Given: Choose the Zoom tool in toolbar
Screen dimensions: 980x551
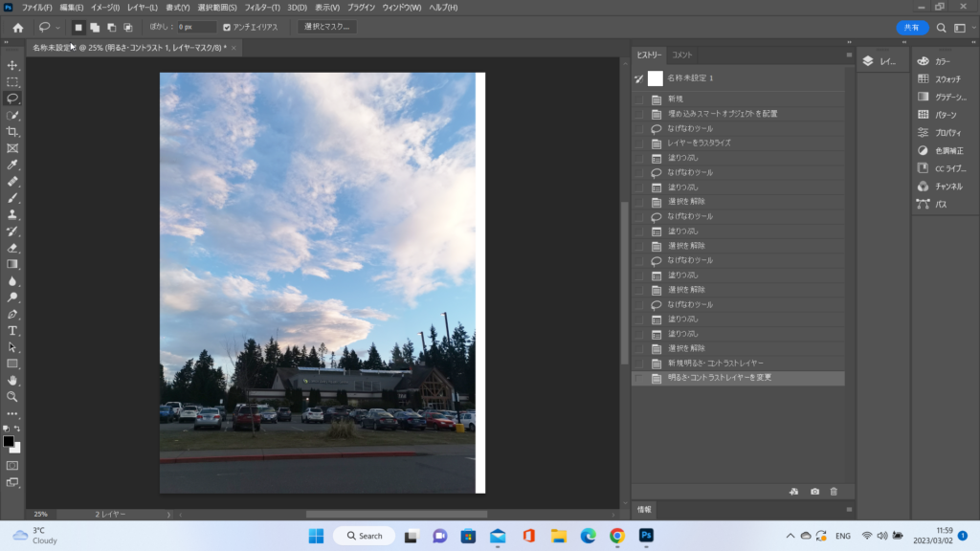Looking at the screenshot, I should coord(12,396).
